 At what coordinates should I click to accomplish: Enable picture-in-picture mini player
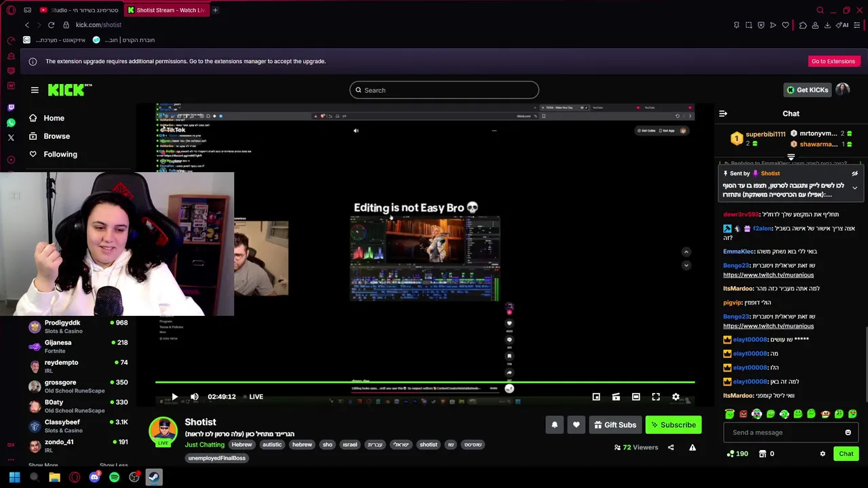[596, 396]
